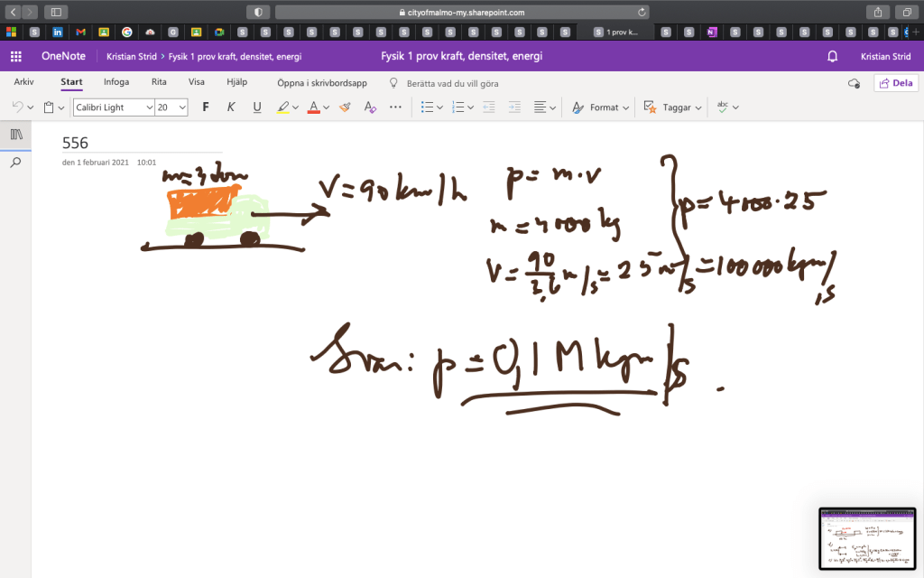Increase paragraph indent
The width and height of the screenshot is (924, 578).
pyautogui.click(x=514, y=107)
